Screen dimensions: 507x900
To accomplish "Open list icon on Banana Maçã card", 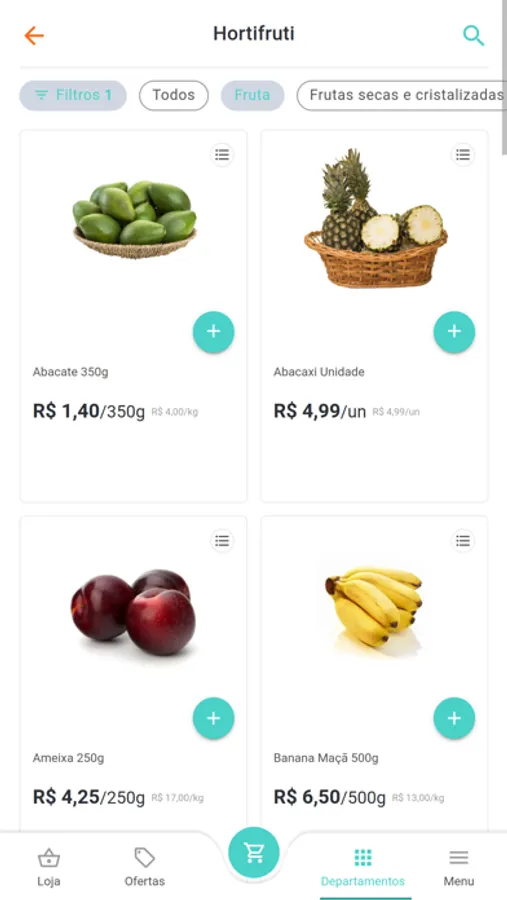I will (x=463, y=541).
